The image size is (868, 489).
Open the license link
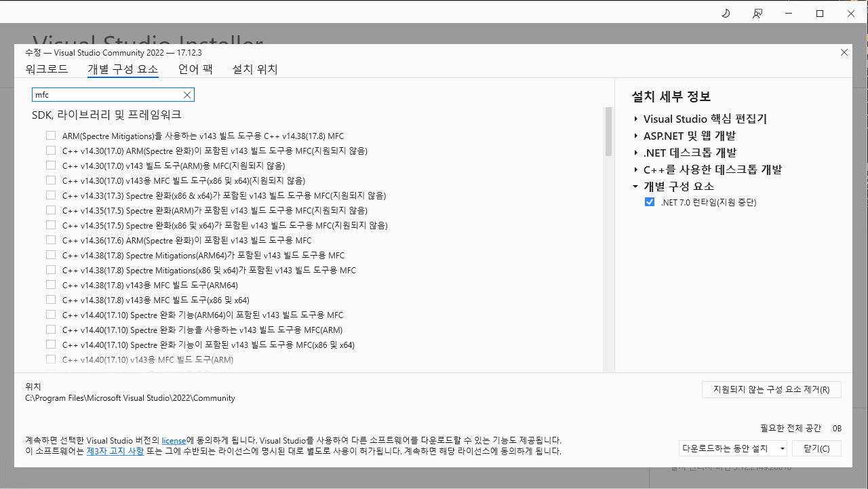coord(174,440)
